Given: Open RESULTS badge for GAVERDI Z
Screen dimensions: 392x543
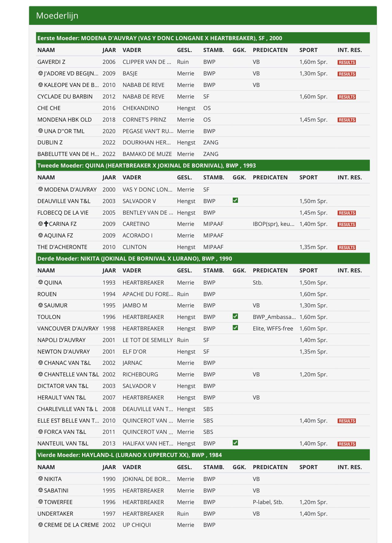Looking at the screenshot, I should 346,62.
